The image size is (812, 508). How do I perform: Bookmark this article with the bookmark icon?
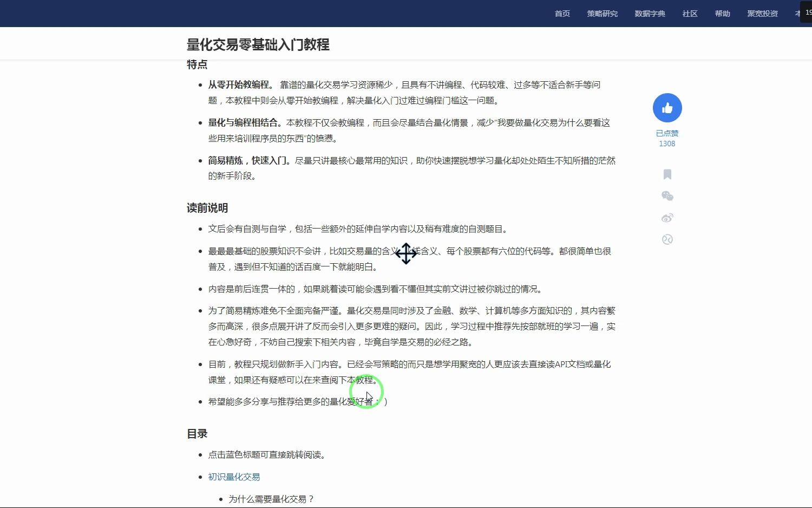pyautogui.click(x=667, y=174)
